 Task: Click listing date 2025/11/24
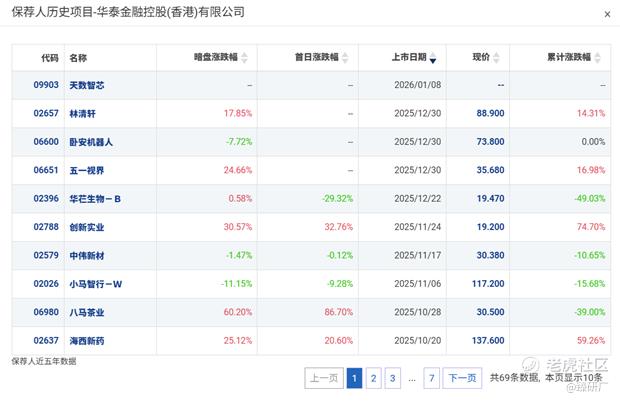(418, 227)
